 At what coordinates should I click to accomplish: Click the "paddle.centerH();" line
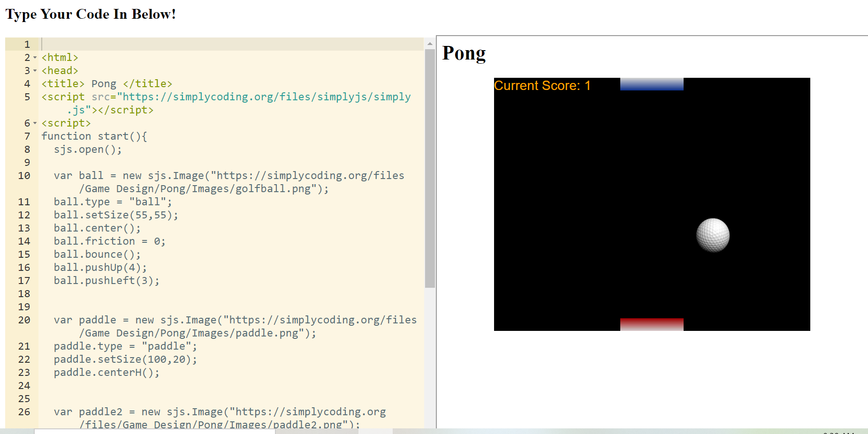pos(107,373)
